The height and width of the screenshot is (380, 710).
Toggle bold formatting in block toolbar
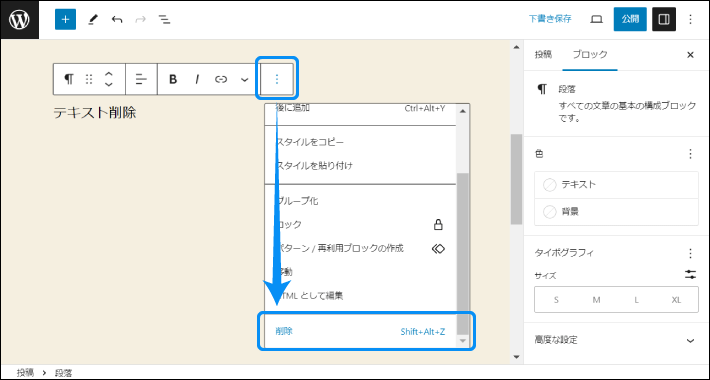click(173, 79)
